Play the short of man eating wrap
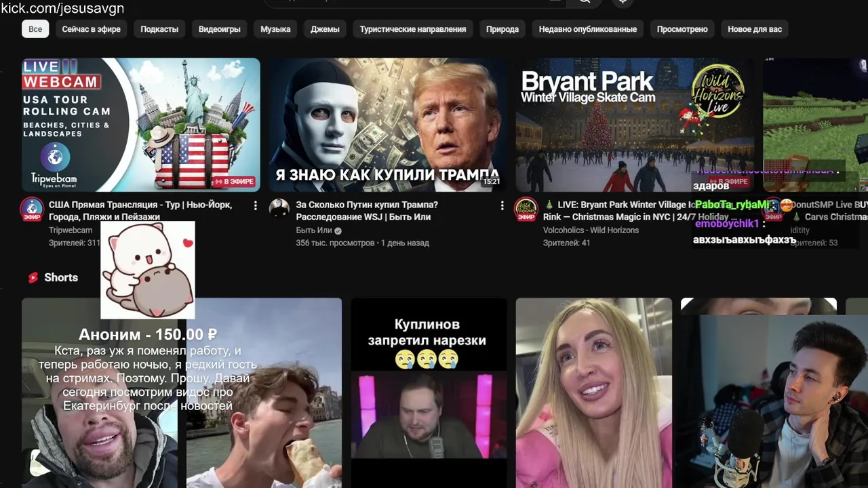Screen dimensions: 868x488 264,393
